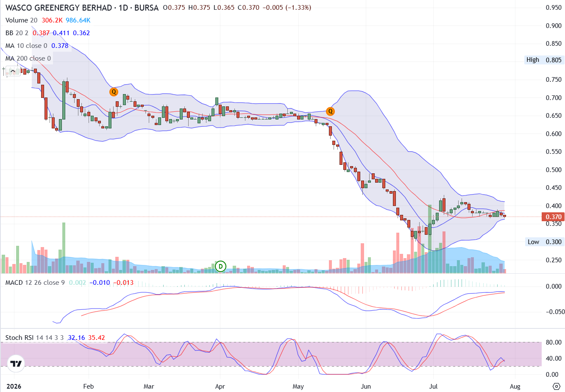This screenshot has width=565, height=392.
Task: Click the Stoch RSI K value 32.16
Action: 76,338
